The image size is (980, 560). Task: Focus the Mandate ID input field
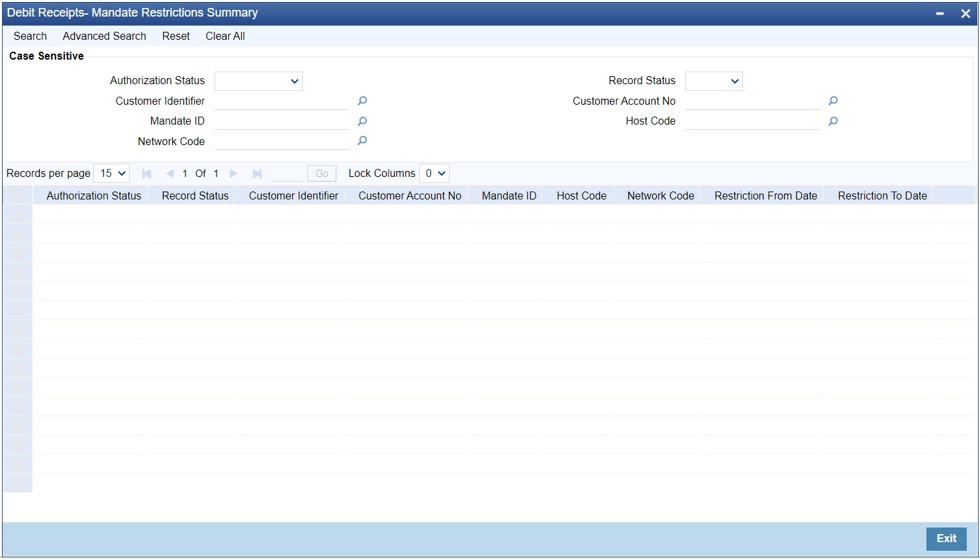[x=281, y=121]
